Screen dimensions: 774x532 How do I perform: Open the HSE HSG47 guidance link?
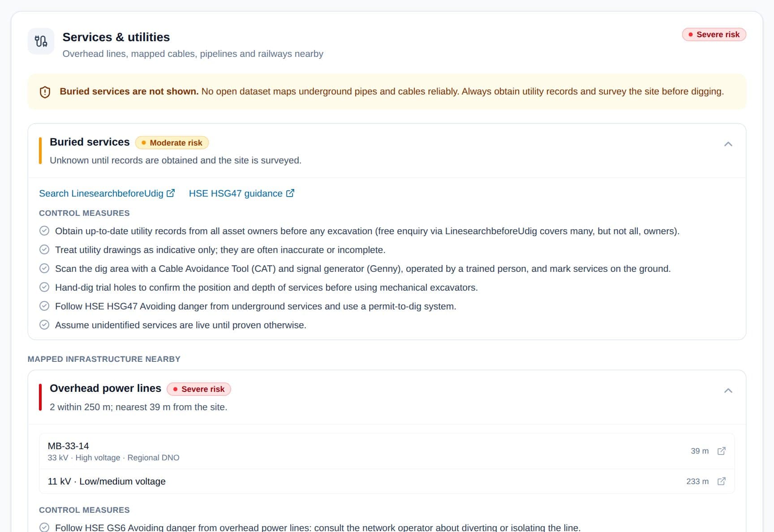241,193
